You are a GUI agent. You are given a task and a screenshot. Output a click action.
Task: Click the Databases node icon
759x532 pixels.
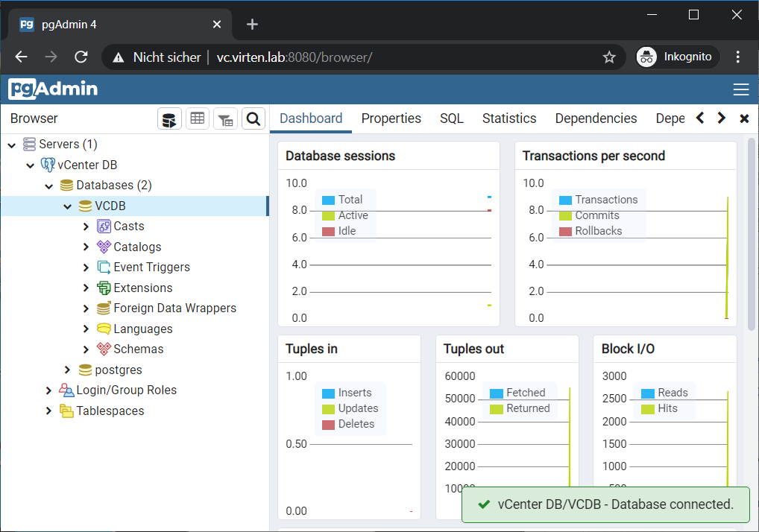tap(66, 186)
